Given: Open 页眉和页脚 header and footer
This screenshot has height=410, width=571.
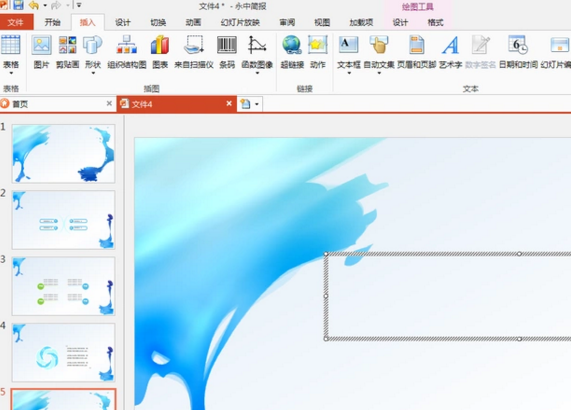Looking at the screenshot, I should [416, 45].
